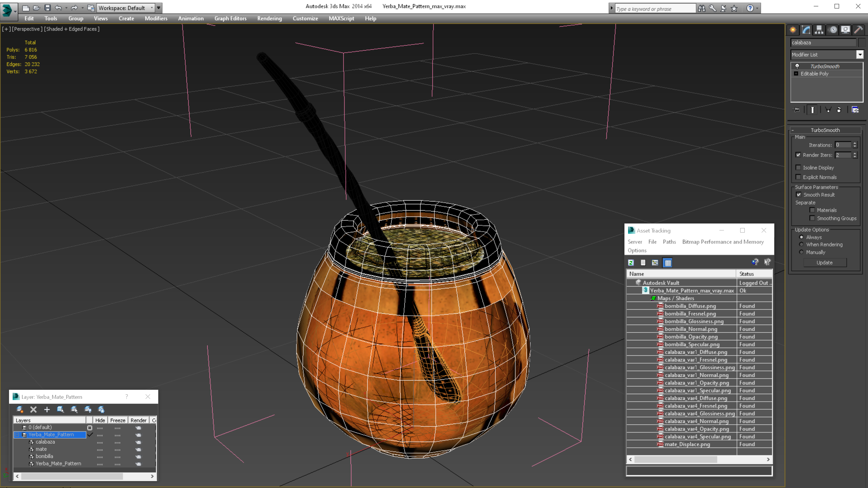Expand the Editable Poly stack entry
The image size is (868, 488).
(x=796, y=74)
